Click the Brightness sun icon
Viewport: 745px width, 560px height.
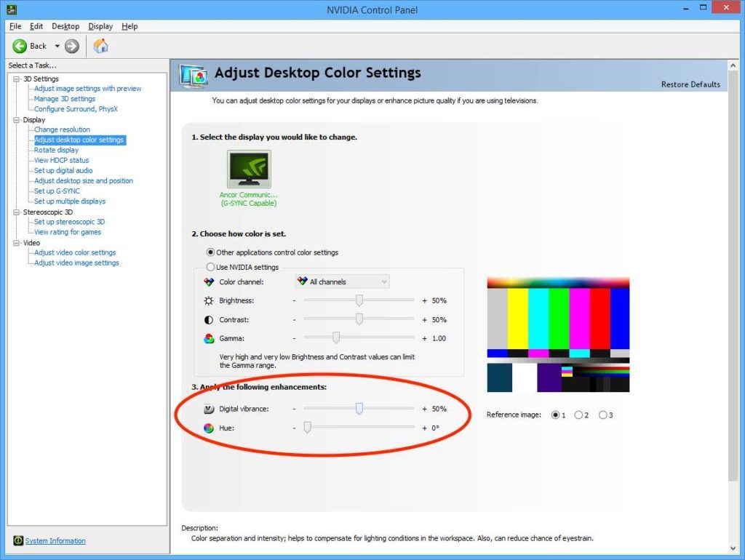pyautogui.click(x=209, y=300)
